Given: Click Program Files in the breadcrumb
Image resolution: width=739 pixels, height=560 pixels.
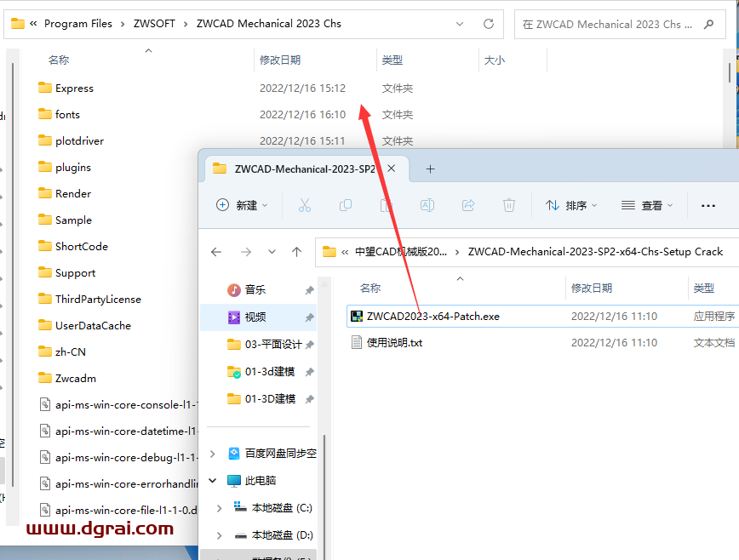Looking at the screenshot, I should 78,24.
